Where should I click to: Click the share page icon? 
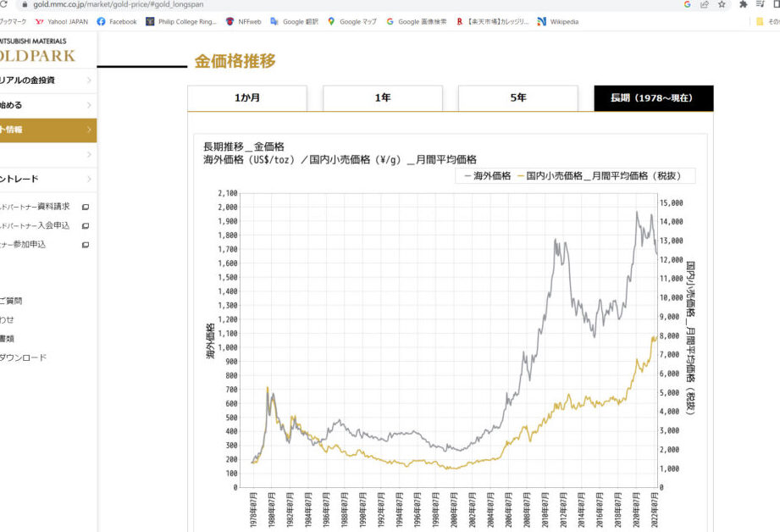[705, 4]
